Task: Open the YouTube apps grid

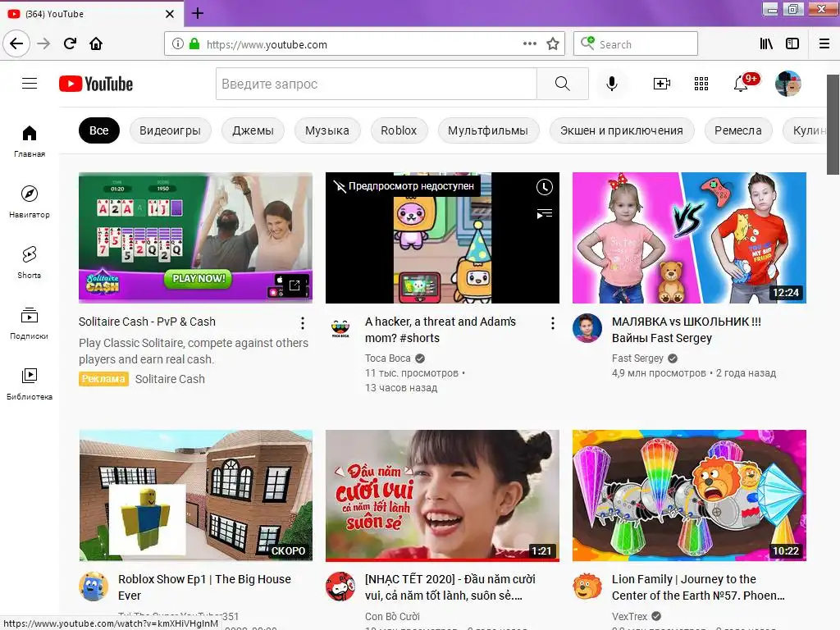Action: (701, 84)
